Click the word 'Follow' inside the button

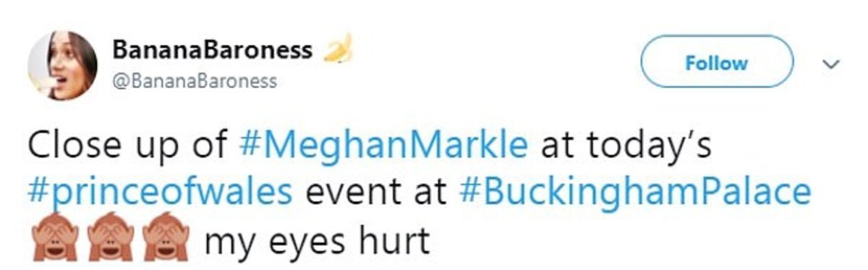716,63
